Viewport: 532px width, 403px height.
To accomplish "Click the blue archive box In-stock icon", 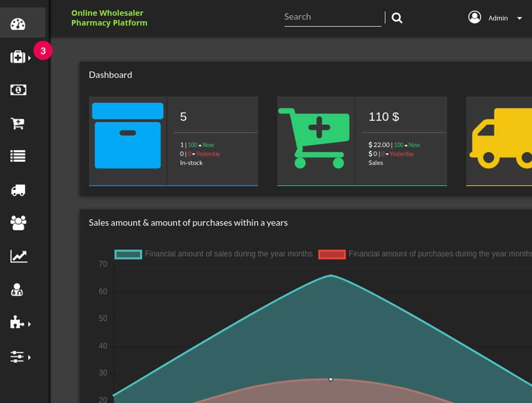I will pos(128,136).
